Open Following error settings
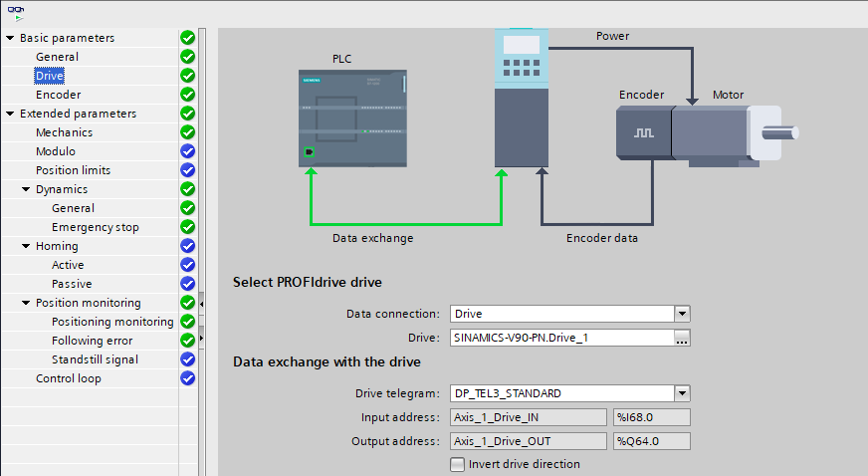 (x=92, y=341)
